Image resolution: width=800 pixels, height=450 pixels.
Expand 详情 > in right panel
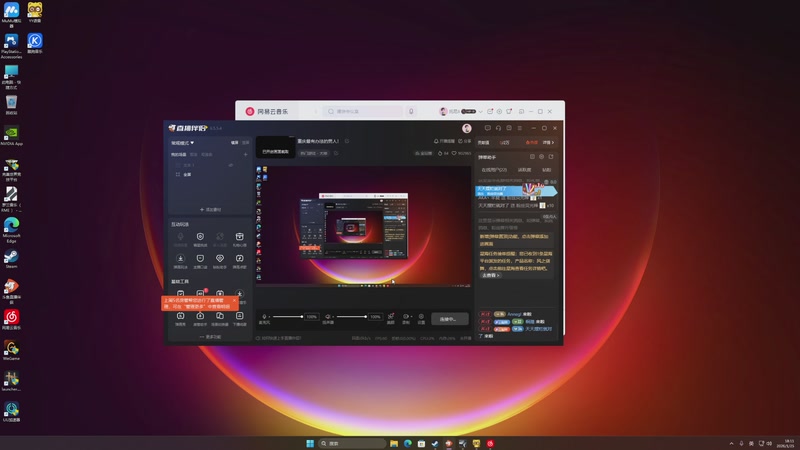pyautogui.click(x=548, y=143)
